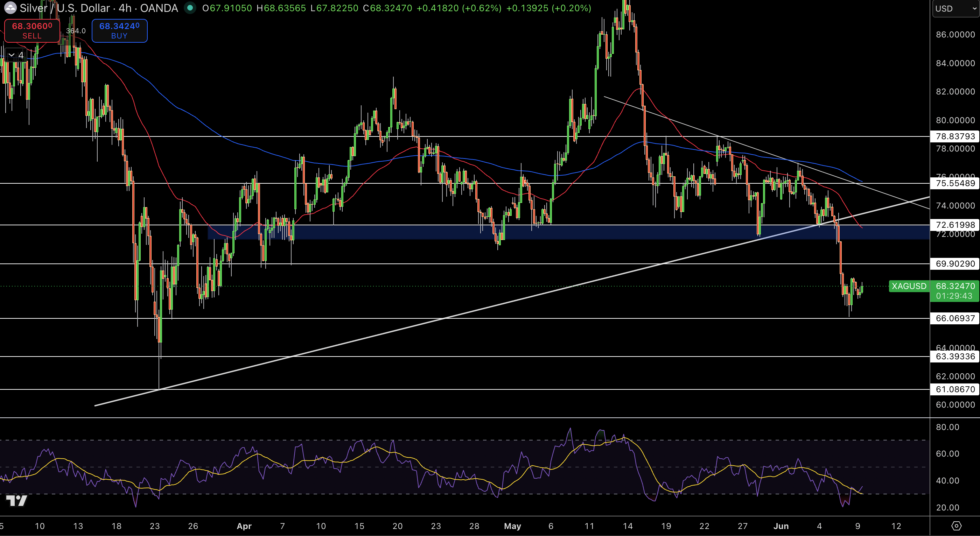Click the May label on time axis

point(512,526)
